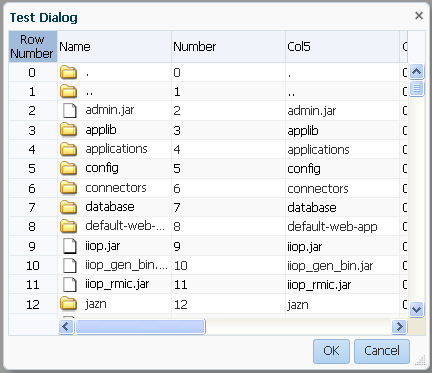Click horizontal scrollbar thumb

140,327
